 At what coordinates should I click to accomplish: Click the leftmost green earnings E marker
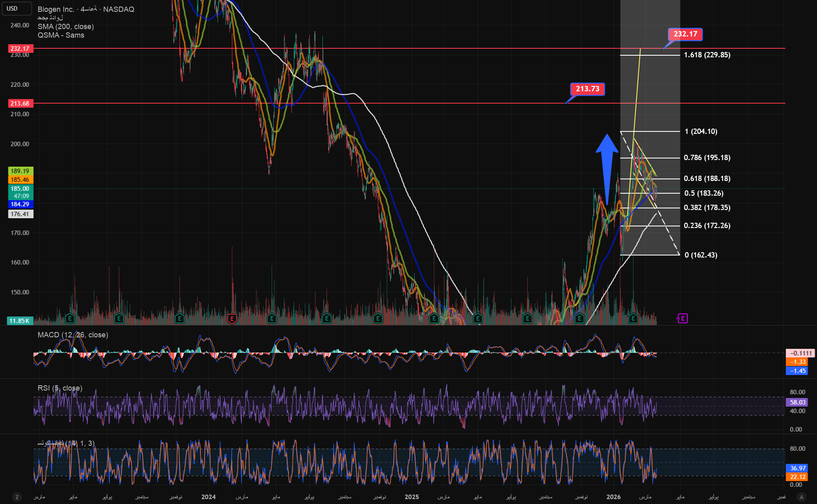click(x=70, y=318)
